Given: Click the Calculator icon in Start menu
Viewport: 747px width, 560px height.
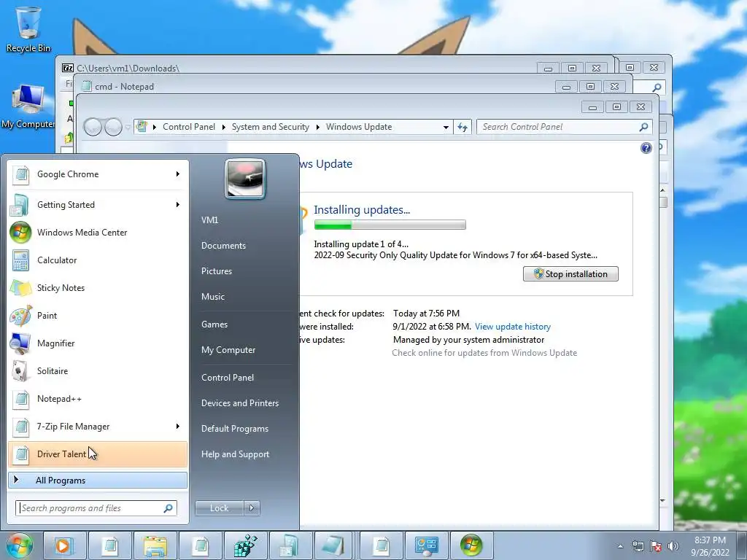Looking at the screenshot, I should click(x=20, y=260).
